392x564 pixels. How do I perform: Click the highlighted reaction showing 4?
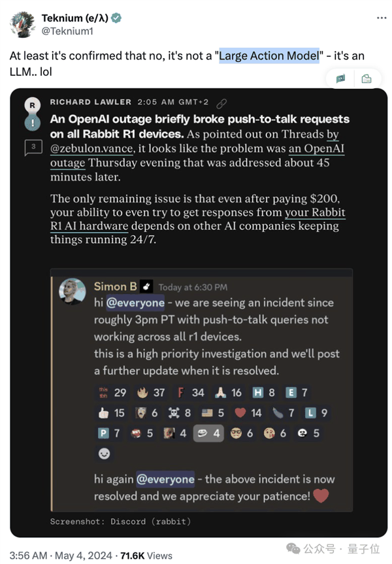208,433
